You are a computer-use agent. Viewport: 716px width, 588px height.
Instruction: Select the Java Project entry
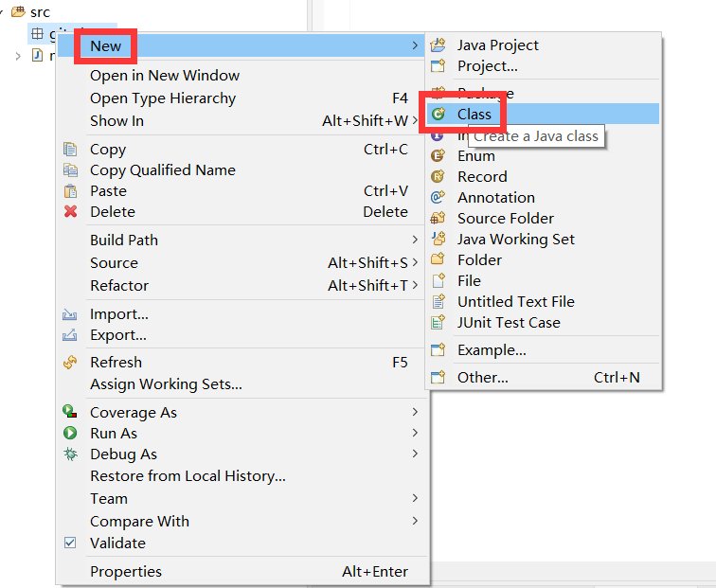click(543, 45)
